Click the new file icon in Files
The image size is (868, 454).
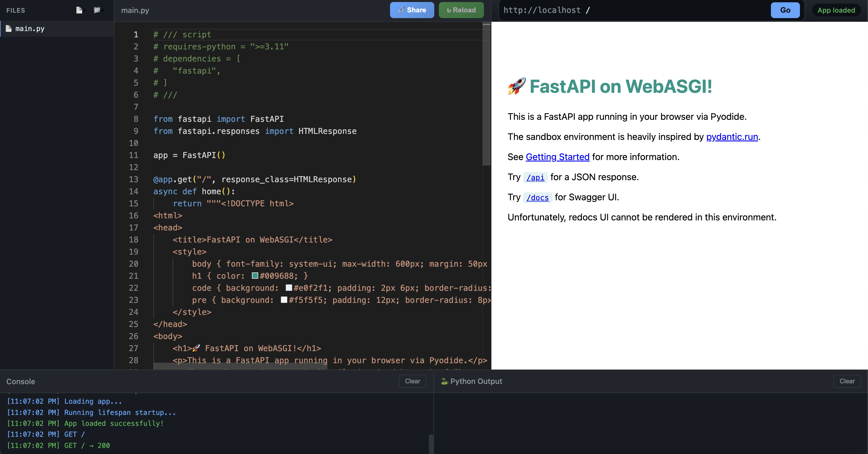pyautogui.click(x=80, y=10)
